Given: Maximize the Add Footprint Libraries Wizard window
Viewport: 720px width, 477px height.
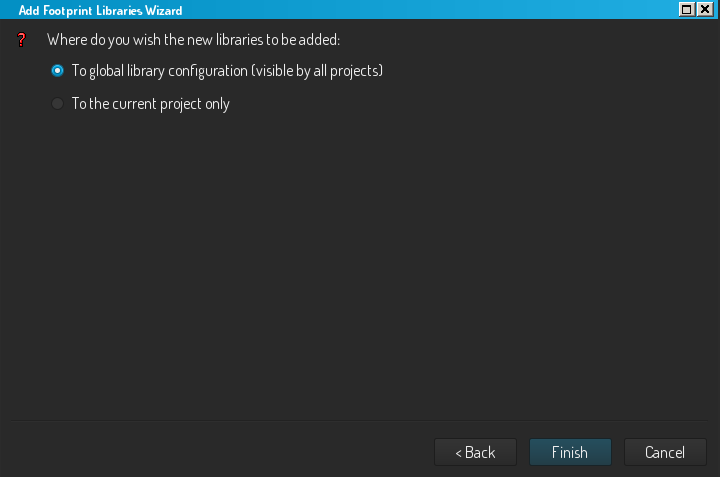Looking at the screenshot, I should click(x=687, y=9).
